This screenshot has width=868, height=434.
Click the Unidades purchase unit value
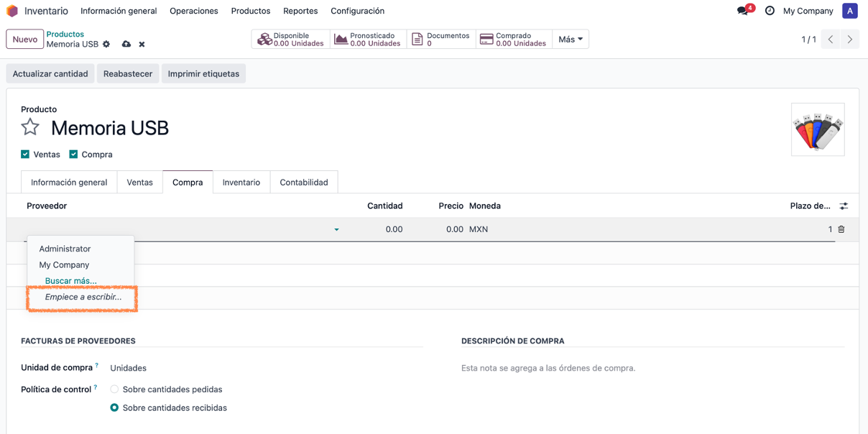[129, 368]
